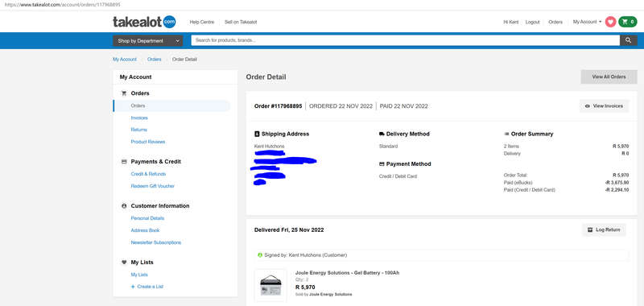
Task: Open Invoices in the sidebar
Action: 139,118
